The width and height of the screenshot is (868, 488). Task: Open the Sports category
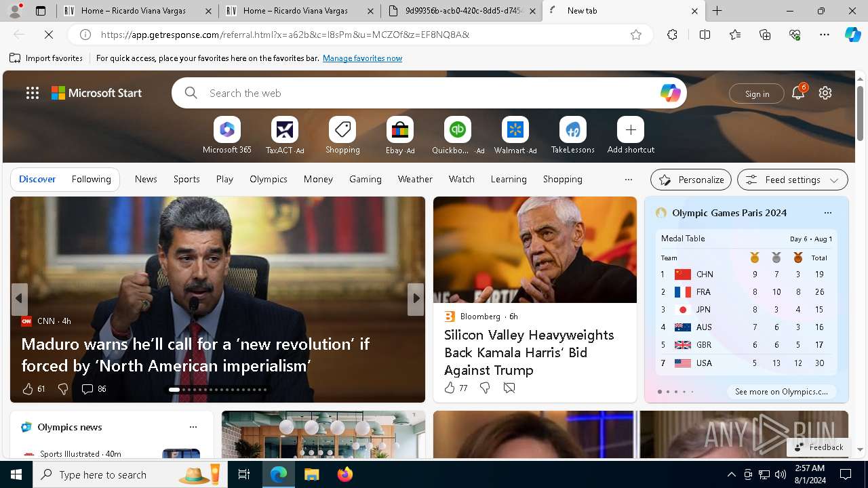coord(186,179)
